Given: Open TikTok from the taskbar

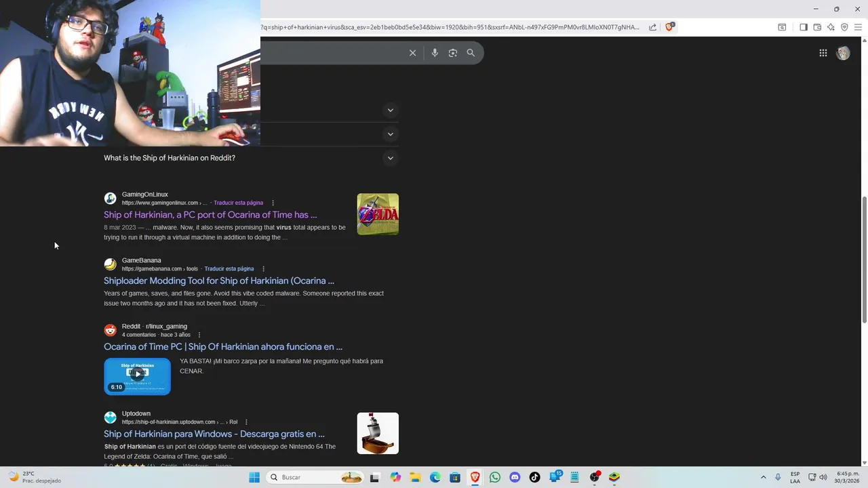Looking at the screenshot, I should [535, 477].
